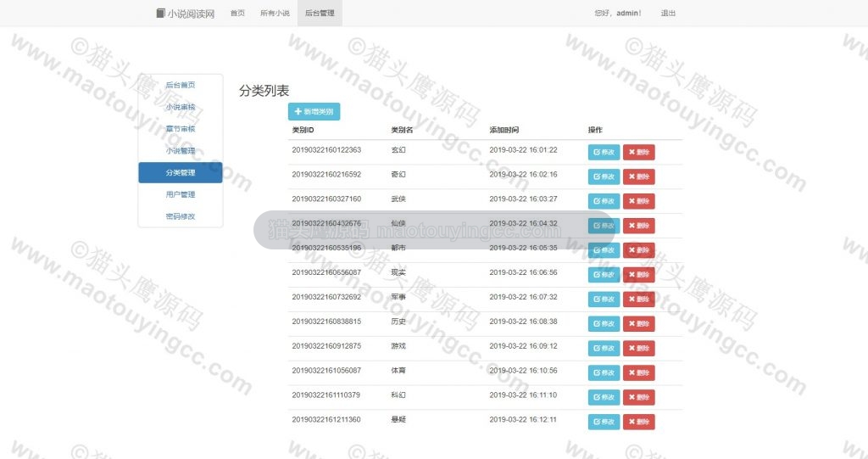Edit the 军事 category row
Screen dimensions: 868x459
pos(604,299)
